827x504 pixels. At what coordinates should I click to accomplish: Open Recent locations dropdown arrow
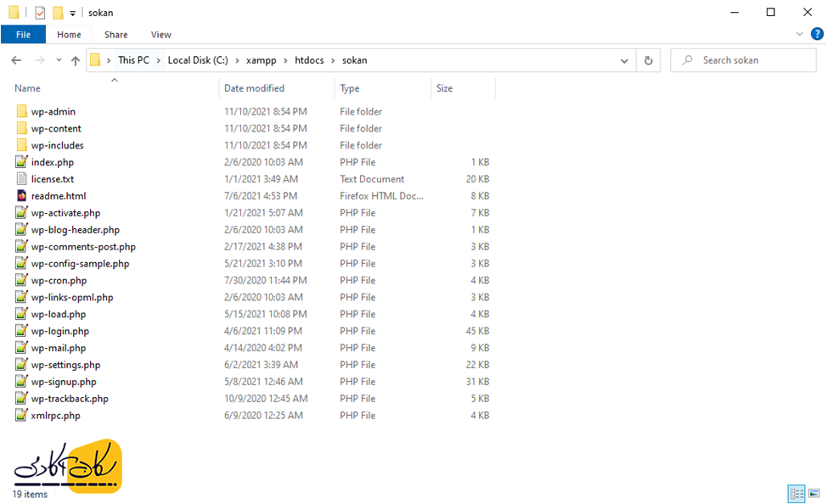pyautogui.click(x=59, y=60)
